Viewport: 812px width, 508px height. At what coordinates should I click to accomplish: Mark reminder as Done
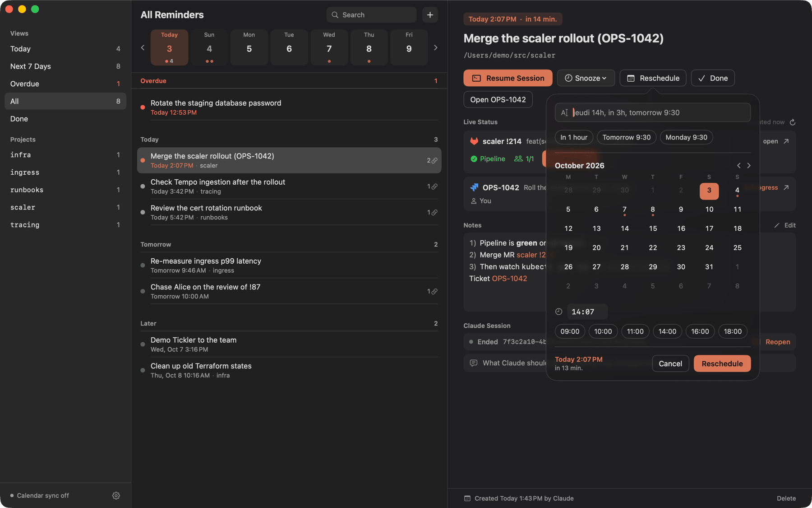tap(713, 78)
